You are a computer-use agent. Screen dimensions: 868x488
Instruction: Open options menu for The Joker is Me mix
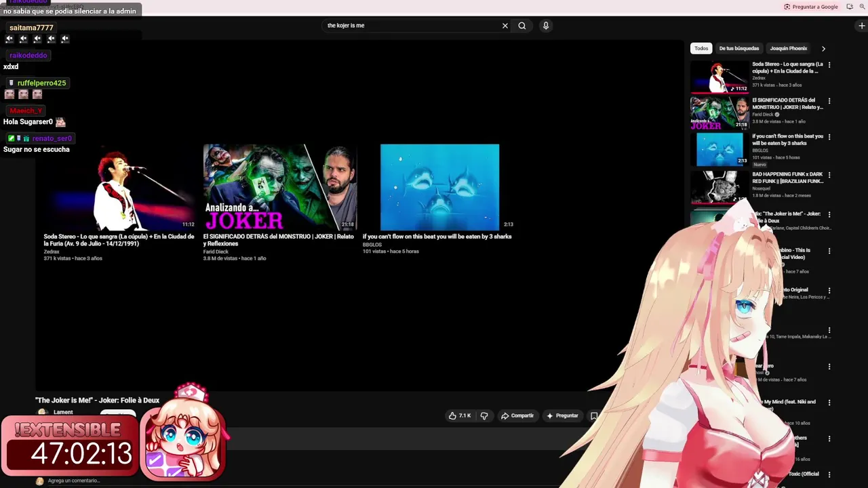point(829,214)
